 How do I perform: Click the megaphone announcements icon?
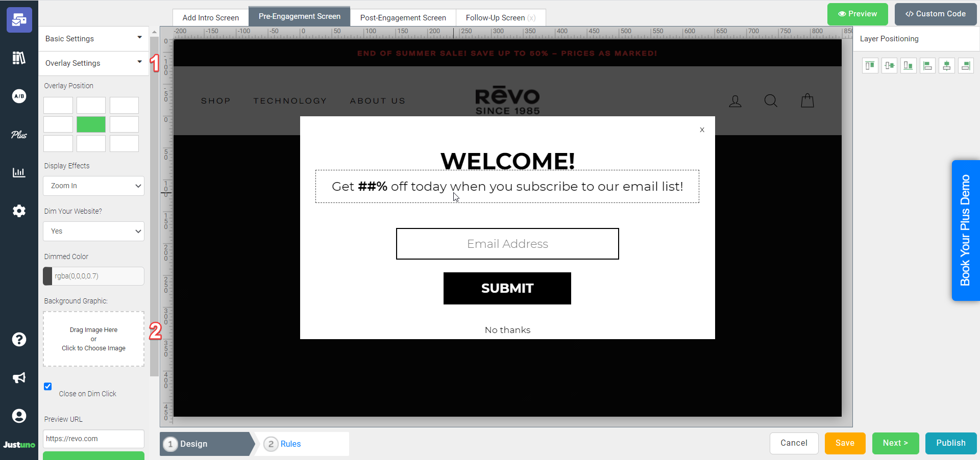[19, 378]
